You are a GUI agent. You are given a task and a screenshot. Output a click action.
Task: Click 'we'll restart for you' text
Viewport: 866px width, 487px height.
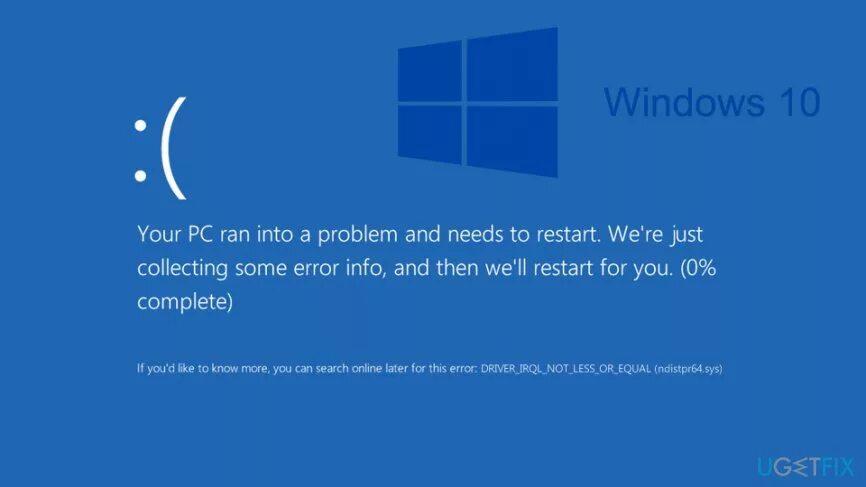coord(579,268)
